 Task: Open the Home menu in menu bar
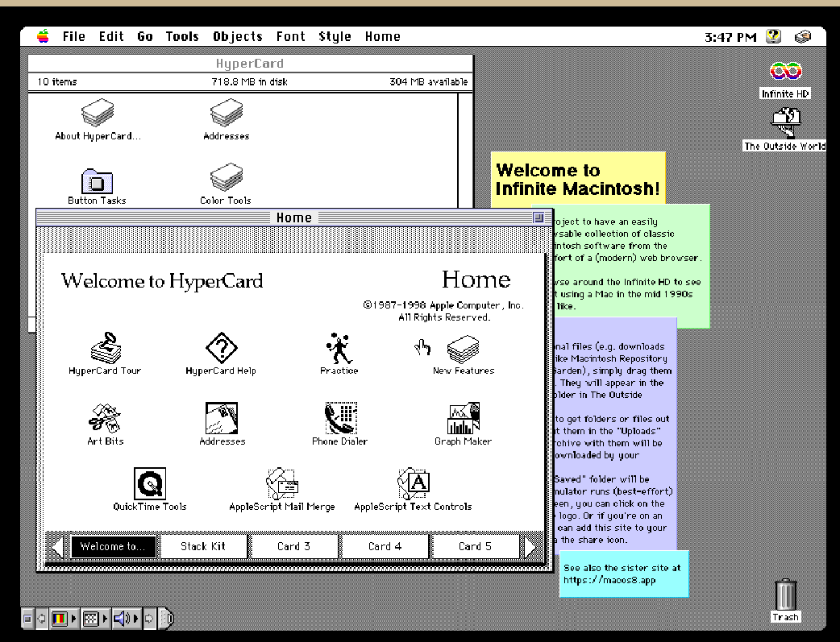click(x=383, y=36)
